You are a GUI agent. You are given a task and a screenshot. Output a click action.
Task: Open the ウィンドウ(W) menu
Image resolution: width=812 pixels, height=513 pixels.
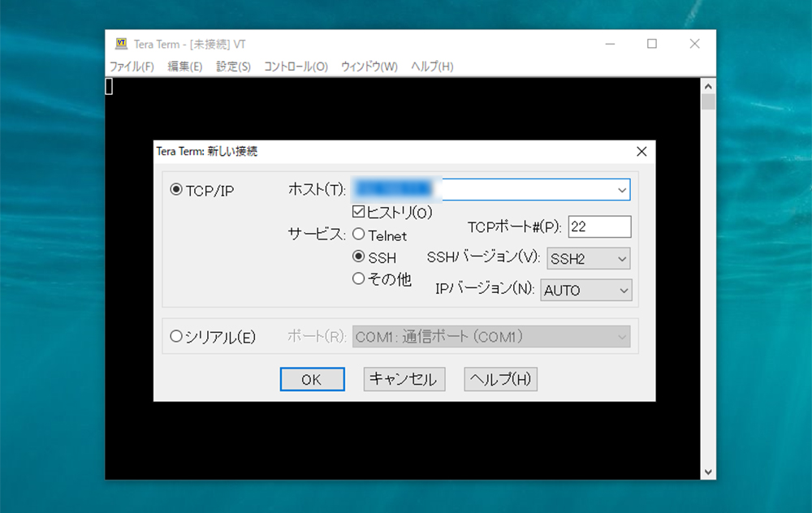(x=369, y=67)
